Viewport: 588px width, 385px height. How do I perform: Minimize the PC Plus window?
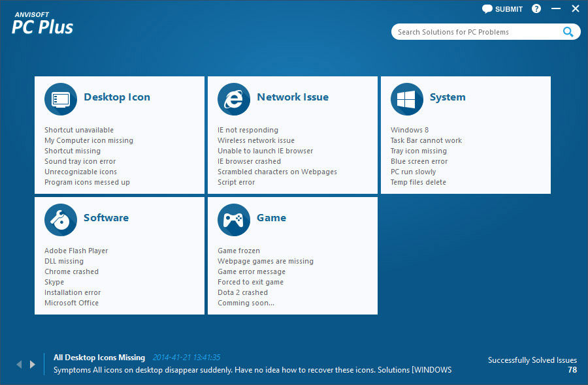click(x=556, y=9)
